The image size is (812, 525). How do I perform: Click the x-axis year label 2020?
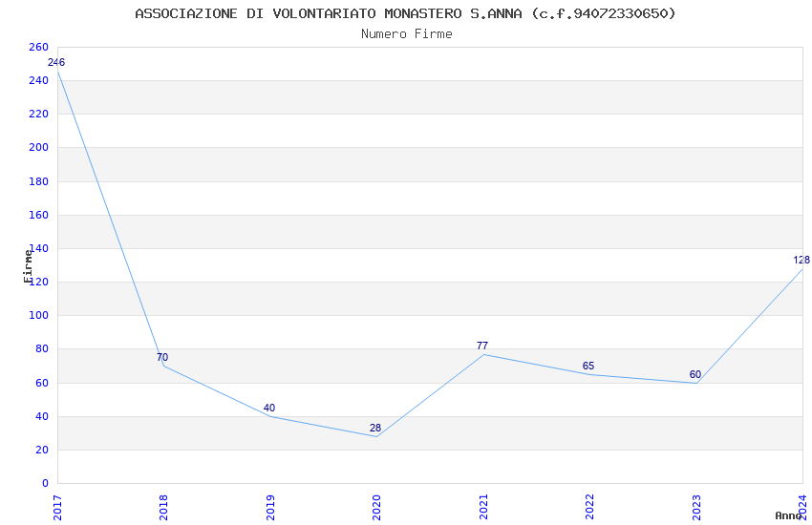(376, 508)
